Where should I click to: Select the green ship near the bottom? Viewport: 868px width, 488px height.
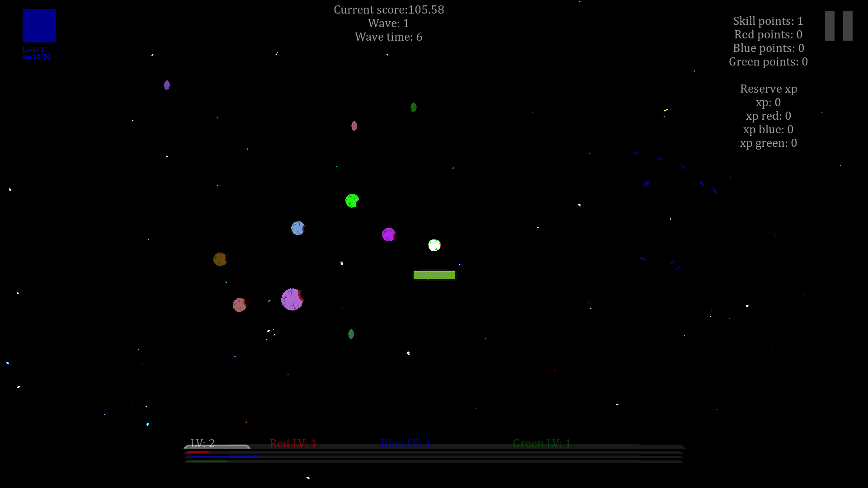(351, 334)
